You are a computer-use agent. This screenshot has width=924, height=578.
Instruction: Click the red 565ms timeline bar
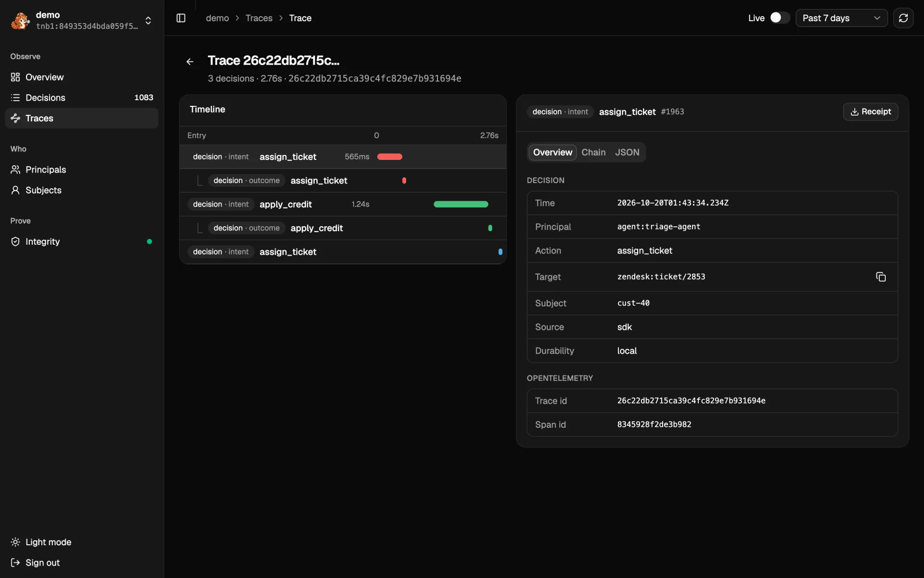(x=390, y=157)
